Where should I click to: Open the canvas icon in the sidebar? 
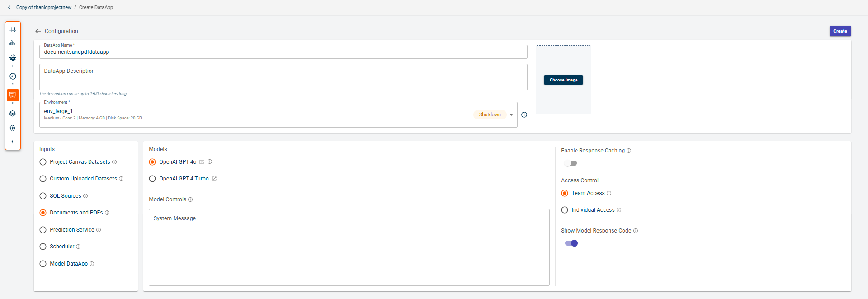pyautogui.click(x=13, y=29)
